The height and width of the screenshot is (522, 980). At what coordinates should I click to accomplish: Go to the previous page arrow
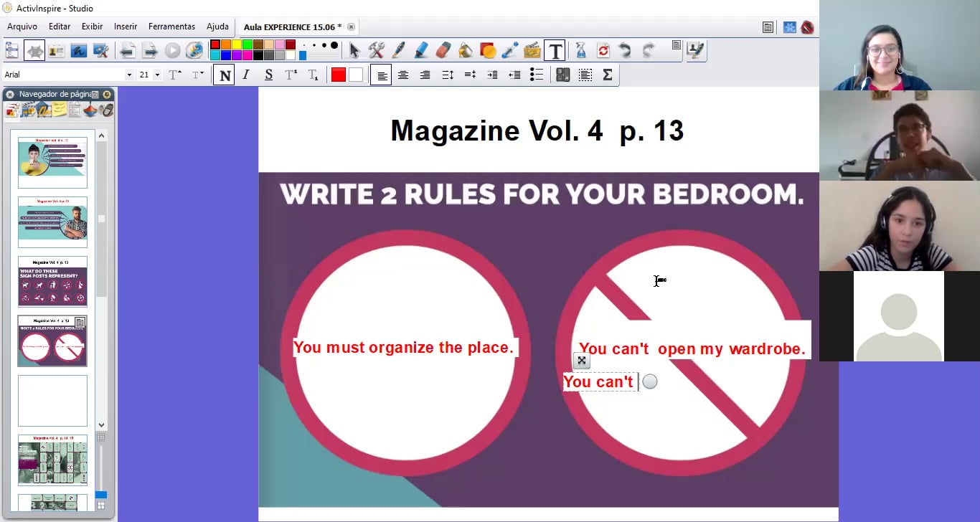[x=128, y=50]
